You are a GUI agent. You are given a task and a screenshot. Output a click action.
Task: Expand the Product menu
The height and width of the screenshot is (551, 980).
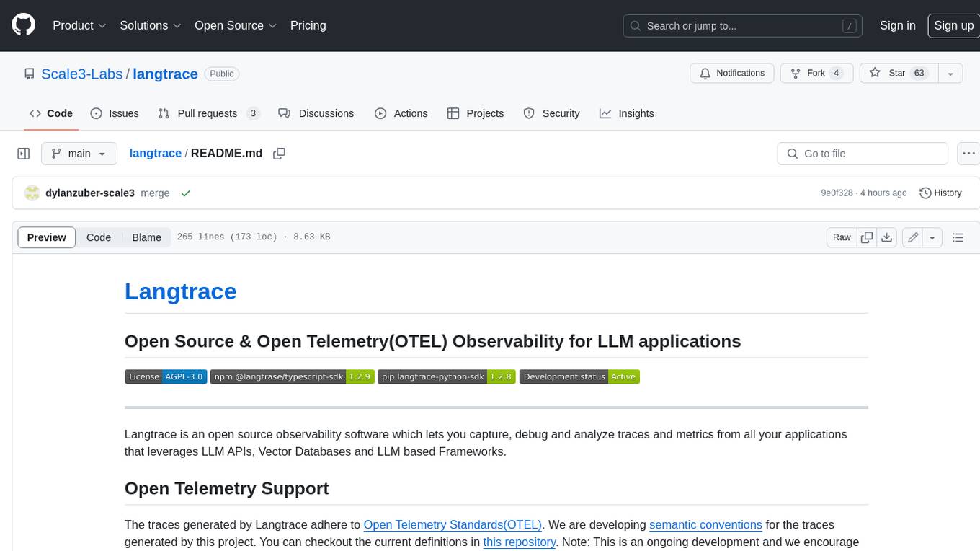(79, 25)
